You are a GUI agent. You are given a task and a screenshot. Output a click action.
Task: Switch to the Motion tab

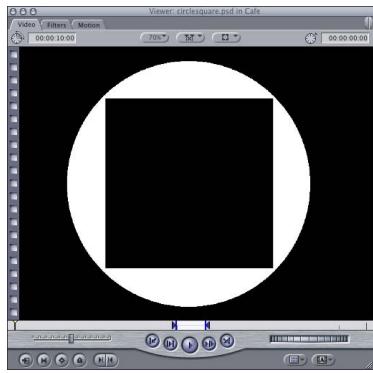89,25
